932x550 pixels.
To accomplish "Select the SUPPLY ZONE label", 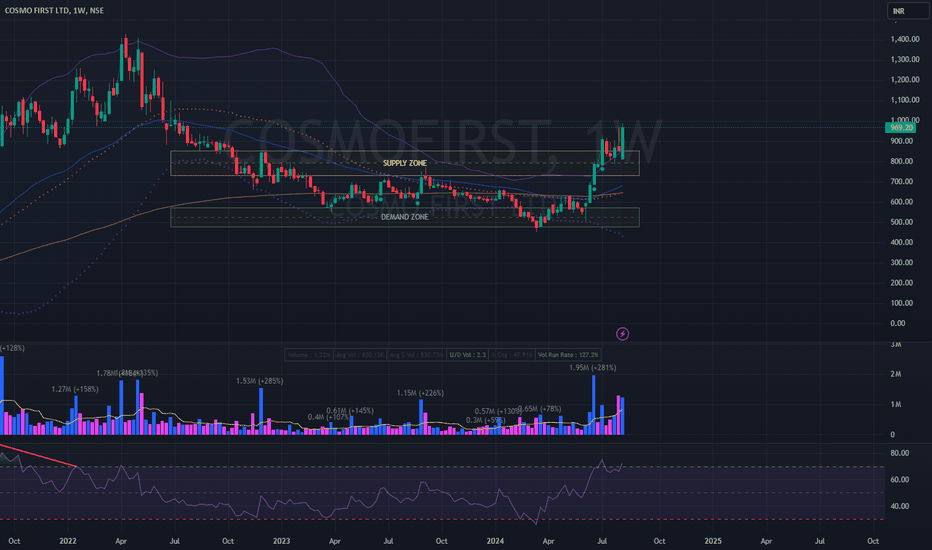I will (x=405, y=163).
